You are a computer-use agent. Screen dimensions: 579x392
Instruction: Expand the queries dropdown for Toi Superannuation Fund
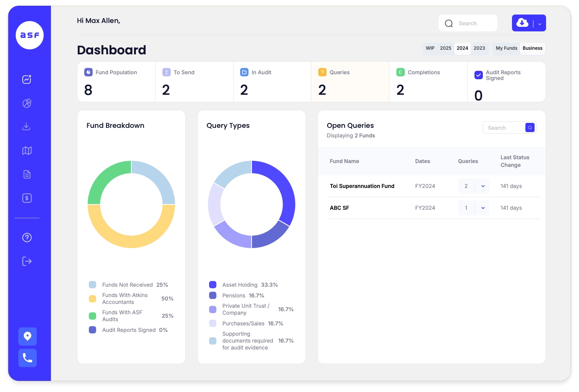pyautogui.click(x=483, y=186)
